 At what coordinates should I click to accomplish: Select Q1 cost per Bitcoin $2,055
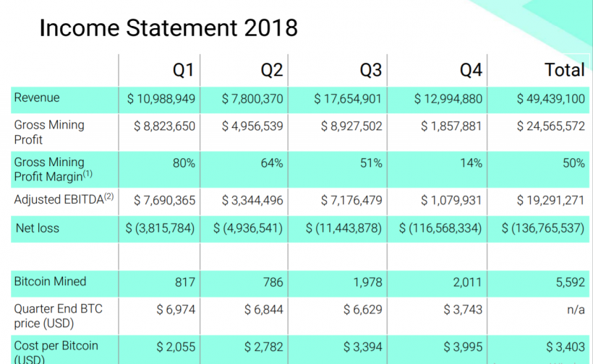[x=176, y=347]
